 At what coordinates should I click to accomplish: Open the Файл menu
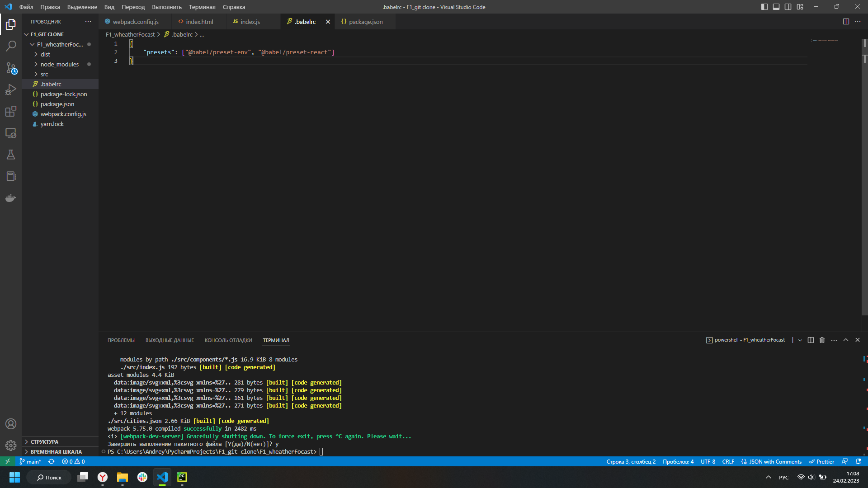click(x=26, y=7)
